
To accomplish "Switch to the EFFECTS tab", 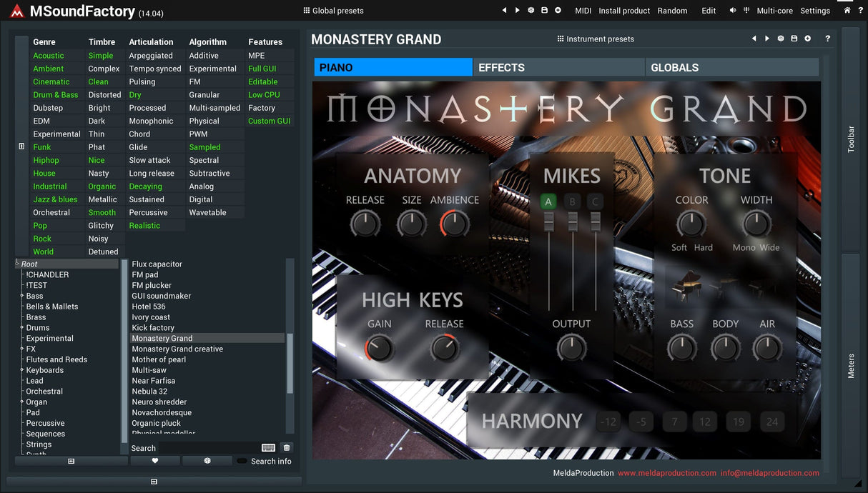I will point(558,67).
